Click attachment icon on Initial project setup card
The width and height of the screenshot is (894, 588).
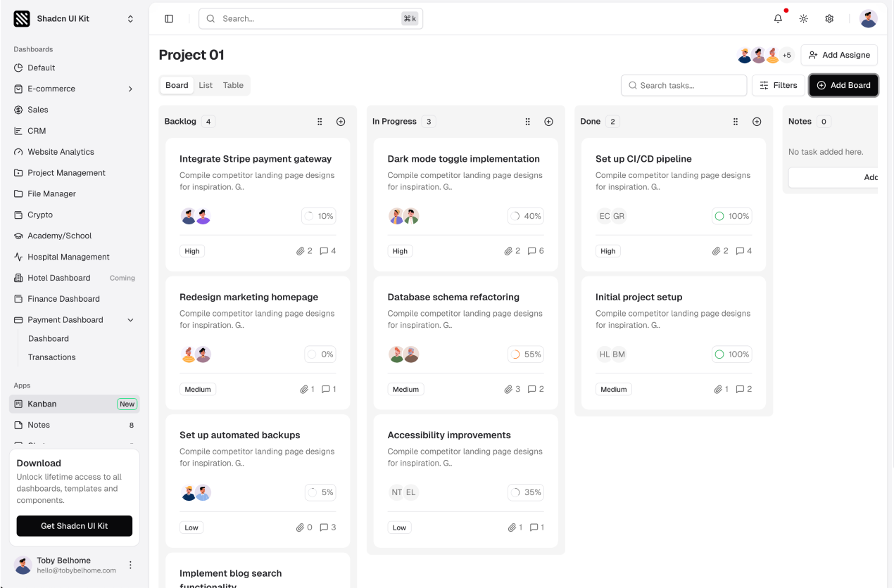point(717,389)
